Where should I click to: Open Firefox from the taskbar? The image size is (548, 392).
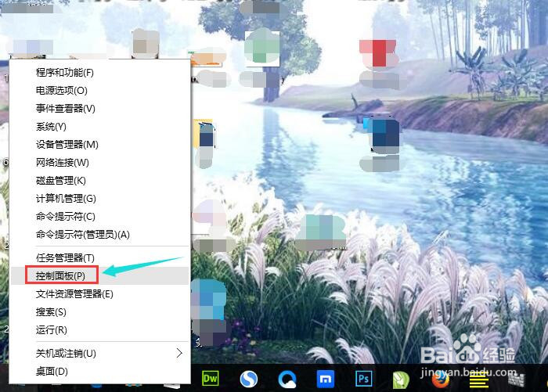point(440,380)
